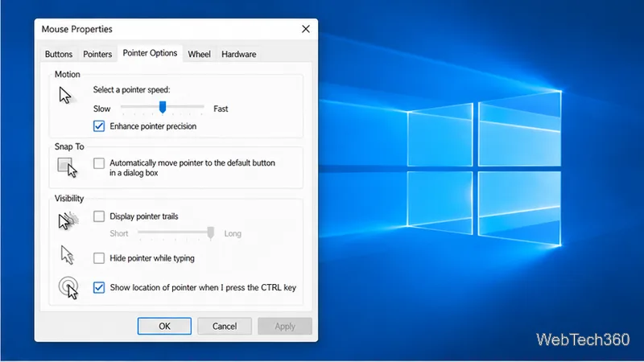The image size is (644, 362).
Task: Click the hide pointer while typing icon
Action: [68, 255]
